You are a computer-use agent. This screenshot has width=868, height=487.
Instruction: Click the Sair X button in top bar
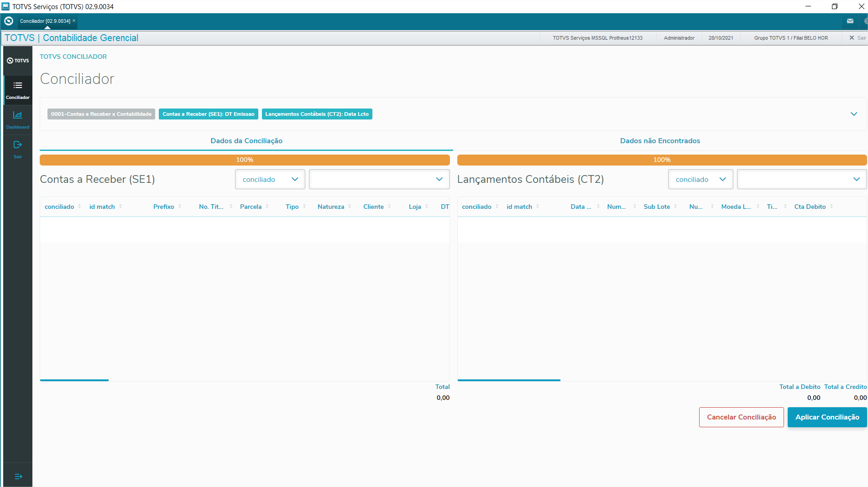coord(857,38)
